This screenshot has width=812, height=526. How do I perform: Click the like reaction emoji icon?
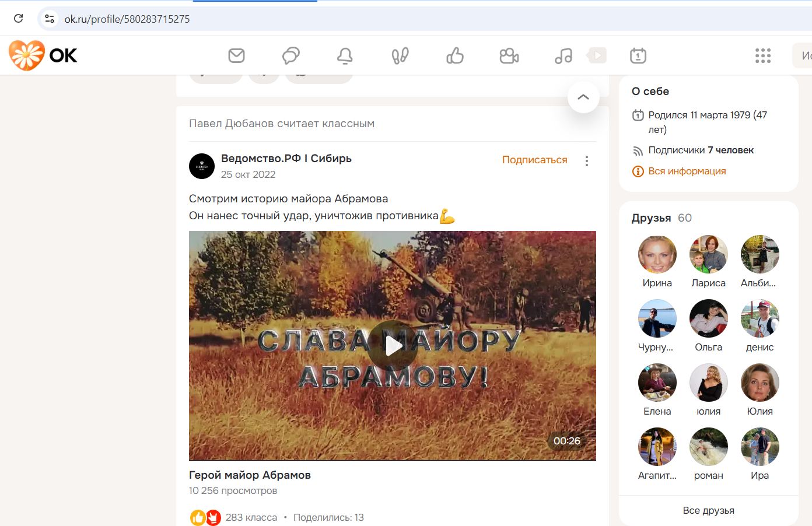[x=198, y=517]
